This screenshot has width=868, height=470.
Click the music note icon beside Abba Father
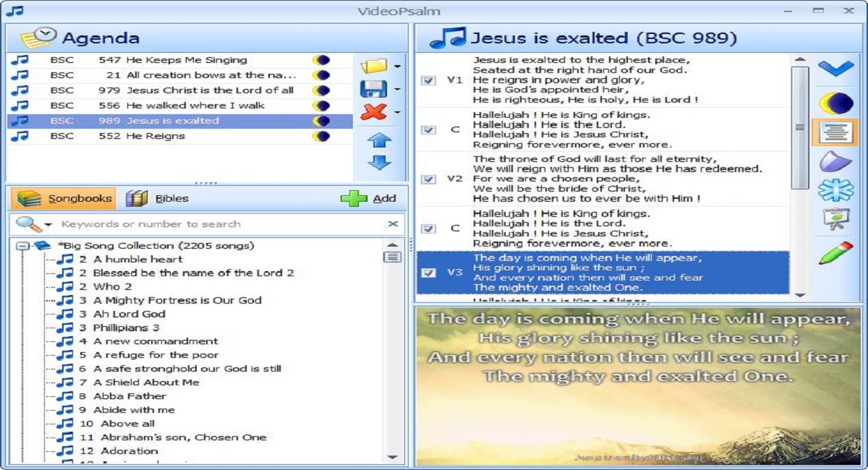(66, 396)
